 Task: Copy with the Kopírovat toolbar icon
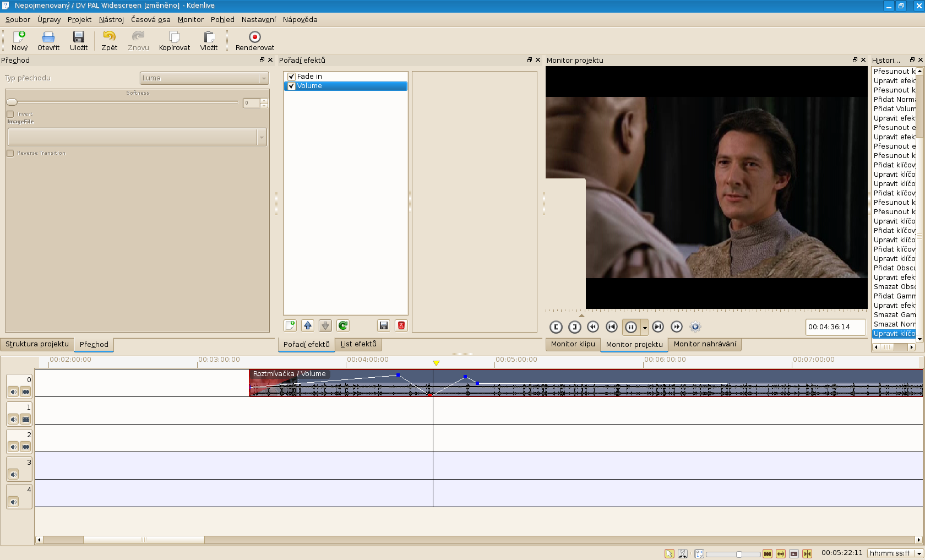tap(175, 41)
